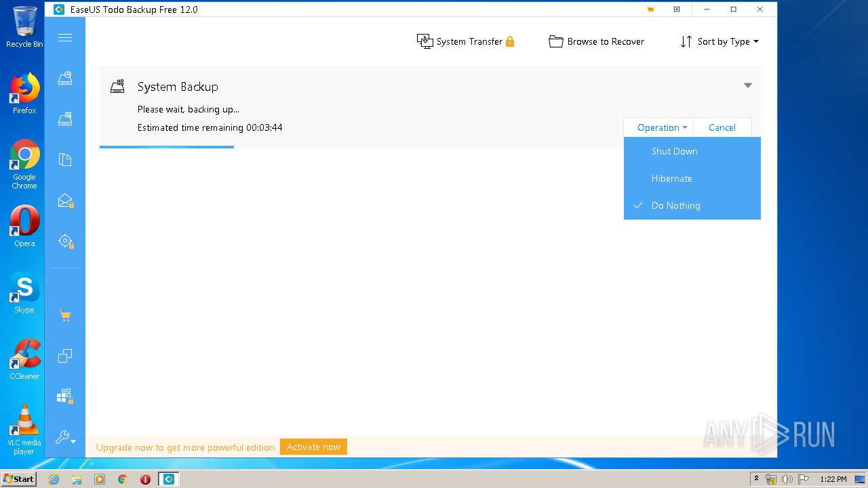Click the taskbar clock showing 1:22 PM

tap(833, 479)
